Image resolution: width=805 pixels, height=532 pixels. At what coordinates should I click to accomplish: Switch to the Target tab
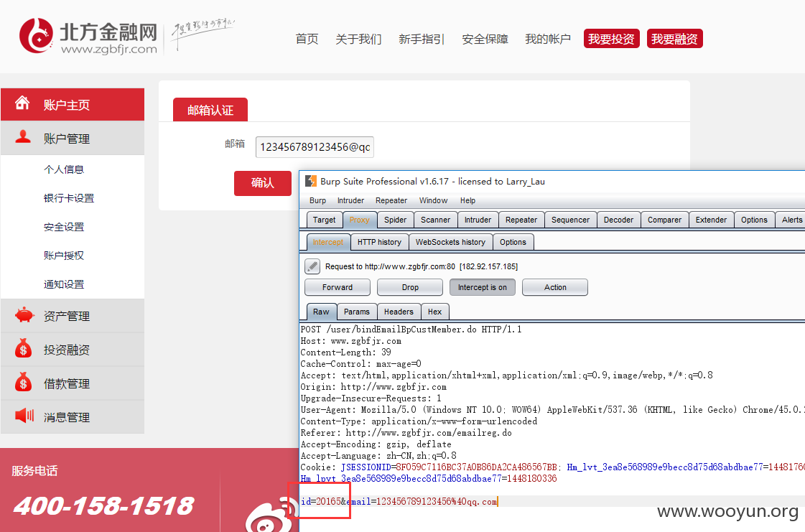324,220
